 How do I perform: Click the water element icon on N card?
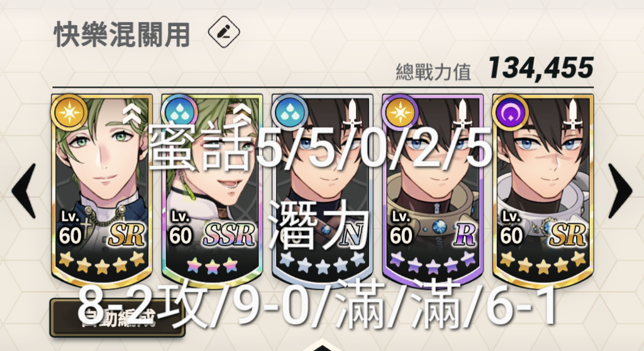tap(289, 112)
